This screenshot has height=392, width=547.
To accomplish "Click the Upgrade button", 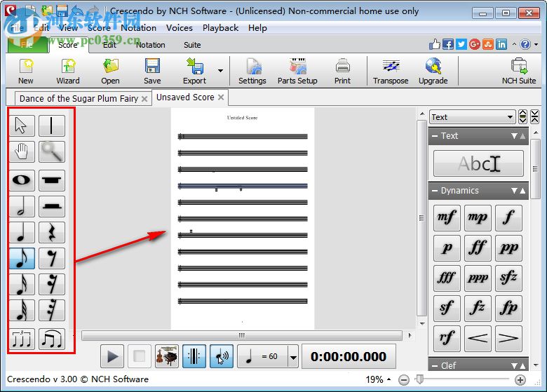I will pyautogui.click(x=433, y=72).
